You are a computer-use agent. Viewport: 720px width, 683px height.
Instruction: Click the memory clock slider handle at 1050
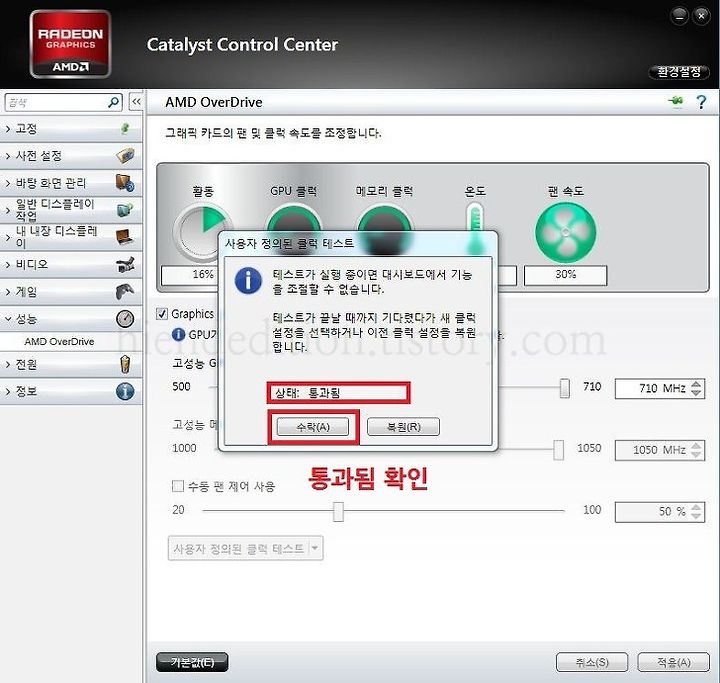pyautogui.click(x=558, y=450)
